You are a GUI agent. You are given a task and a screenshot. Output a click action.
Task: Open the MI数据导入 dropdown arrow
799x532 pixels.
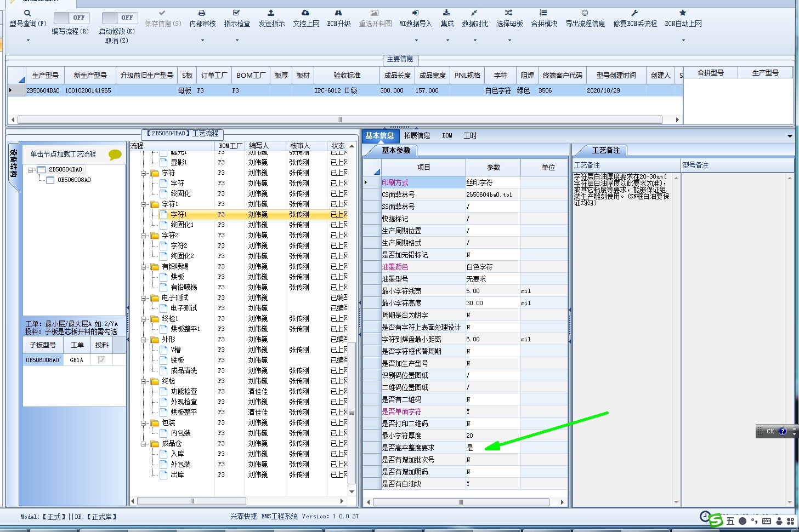tap(416, 40)
